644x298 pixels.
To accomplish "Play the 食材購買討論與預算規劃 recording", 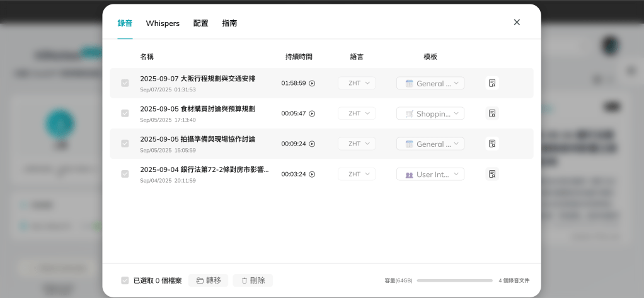I will pyautogui.click(x=312, y=113).
